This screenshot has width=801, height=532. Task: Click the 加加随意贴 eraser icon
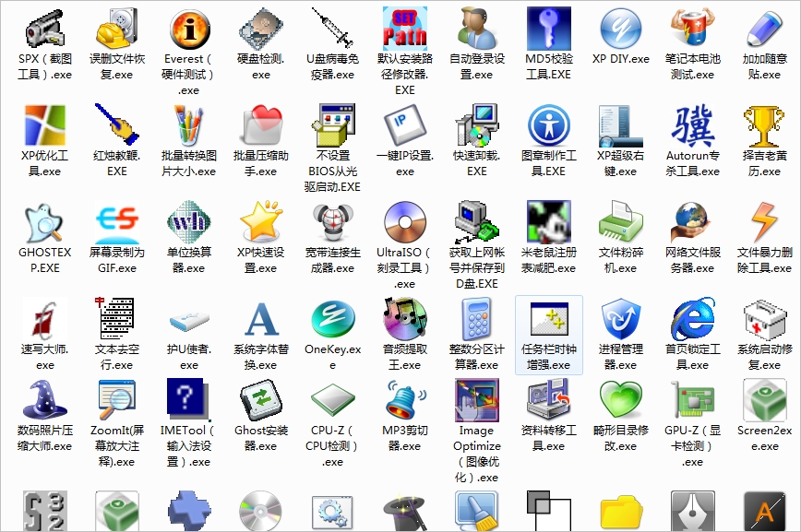[x=764, y=29]
